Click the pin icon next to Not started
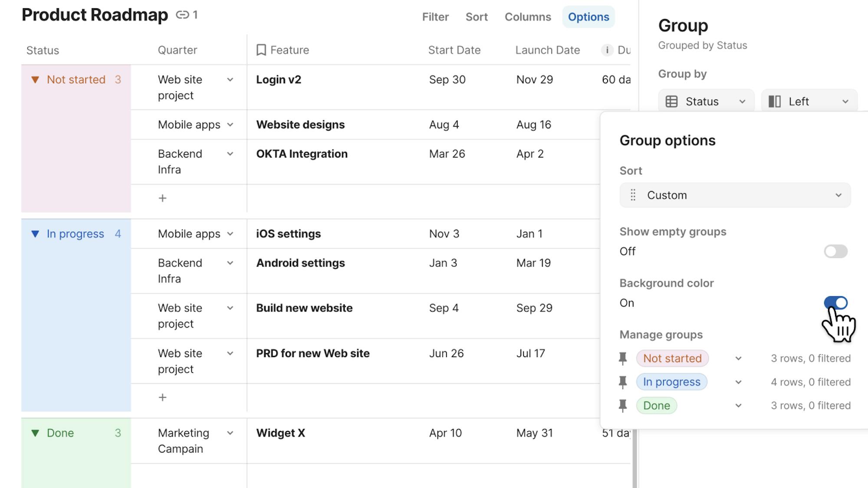The width and height of the screenshot is (868, 488). tap(623, 358)
